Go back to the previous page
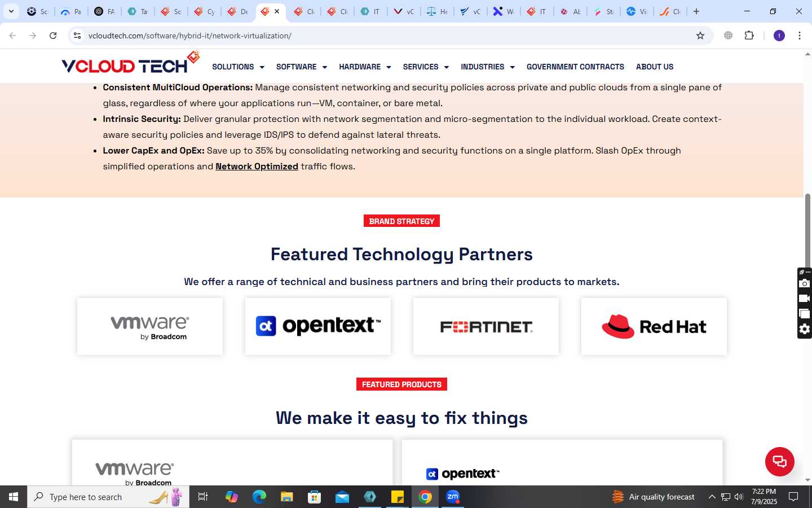This screenshot has height=508, width=812. tap(12, 36)
